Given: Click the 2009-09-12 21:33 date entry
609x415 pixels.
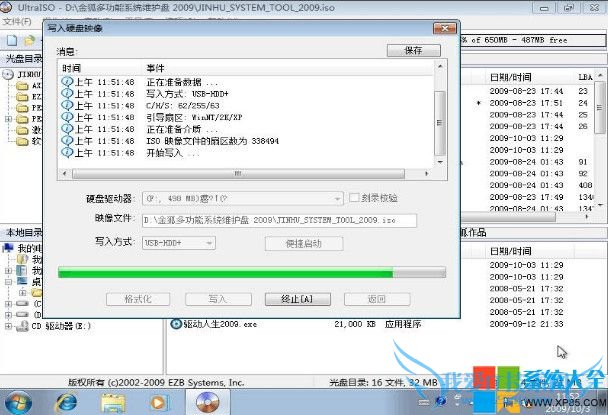Looking at the screenshot, I should (x=526, y=324).
